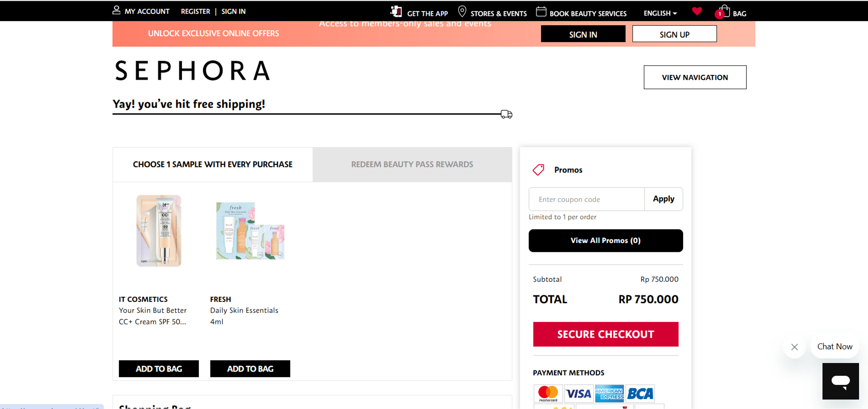Click the TOTAL RP 750.000 amount
This screenshot has width=868, height=409.
[648, 299]
